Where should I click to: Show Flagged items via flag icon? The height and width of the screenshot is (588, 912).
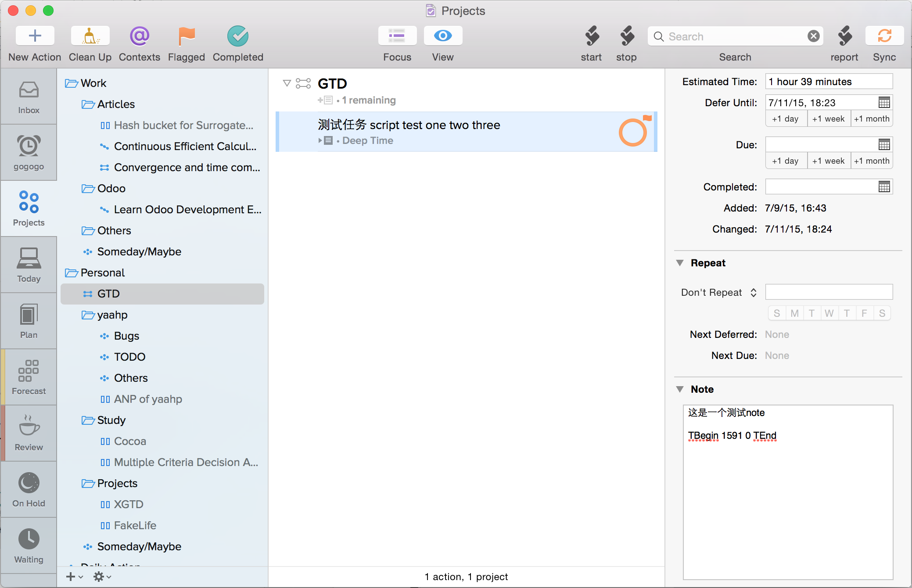click(187, 36)
